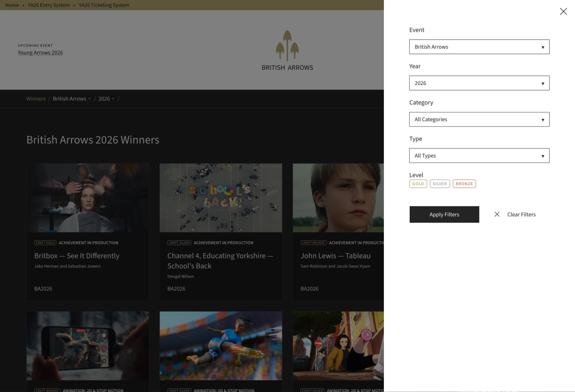Screen dimensions: 575x392
Task: Open the Year dropdown showing 2026
Action: coord(479,83)
